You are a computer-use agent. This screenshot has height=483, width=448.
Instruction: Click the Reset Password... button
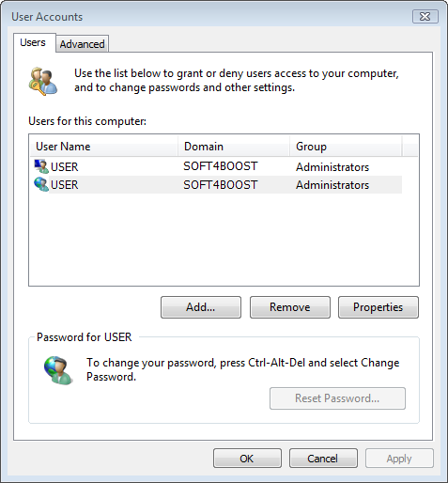pos(337,398)
